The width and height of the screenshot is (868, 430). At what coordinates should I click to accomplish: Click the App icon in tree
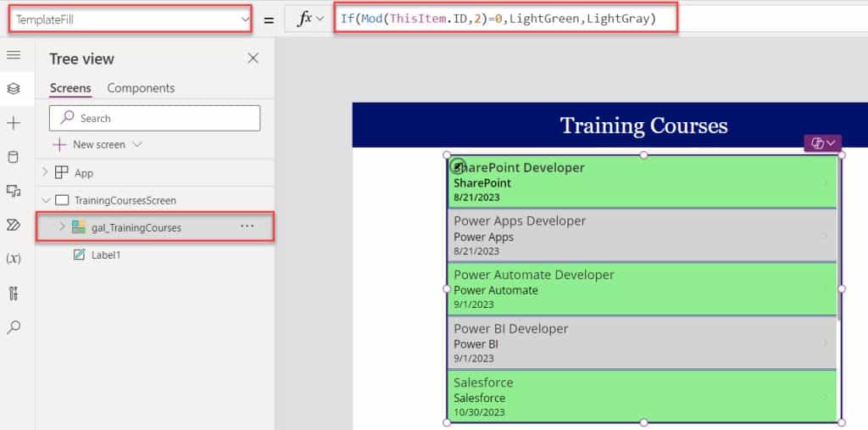click(x=61, y=173)
